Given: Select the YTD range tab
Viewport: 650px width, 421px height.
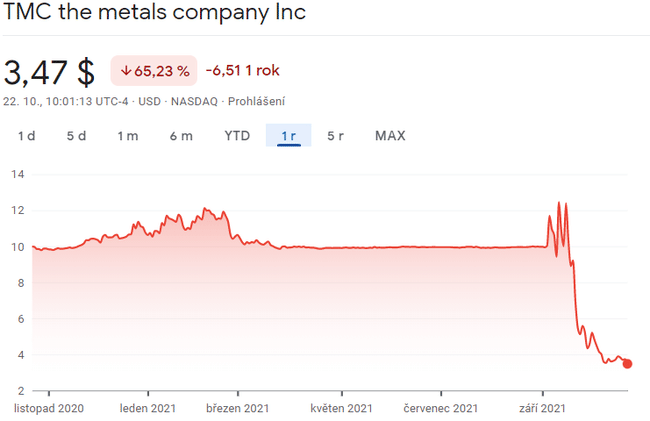Looking at the screenshot, I should 237,136.
